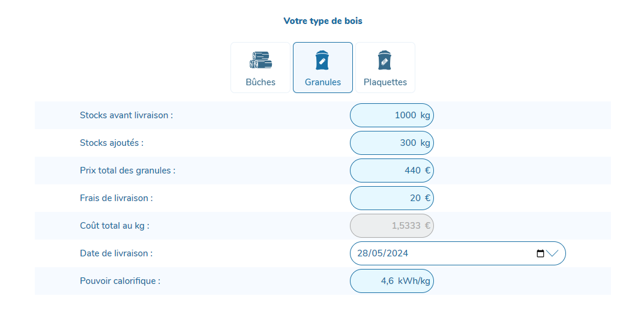
Task: Click the greyed 1,5333 € cost field
Action: [x=392, y=226]
